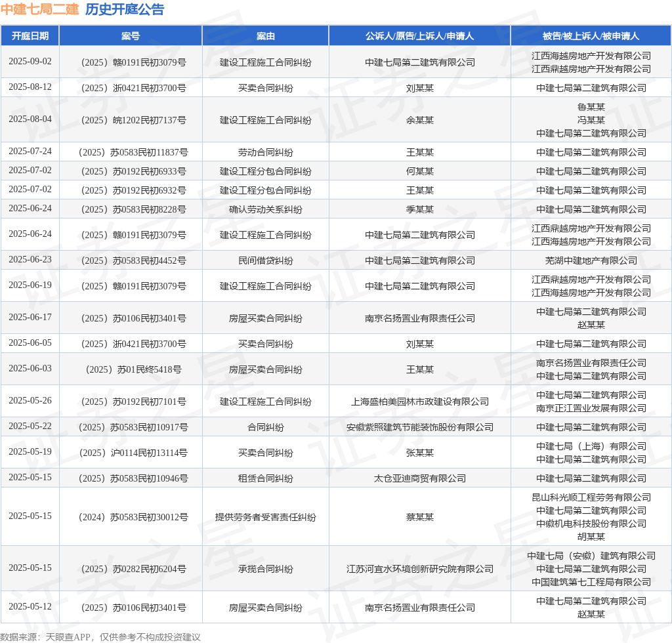672x643 pixels.
Task: Click defendant 中国建筑第七工程局有限公司
Action: 591,582
